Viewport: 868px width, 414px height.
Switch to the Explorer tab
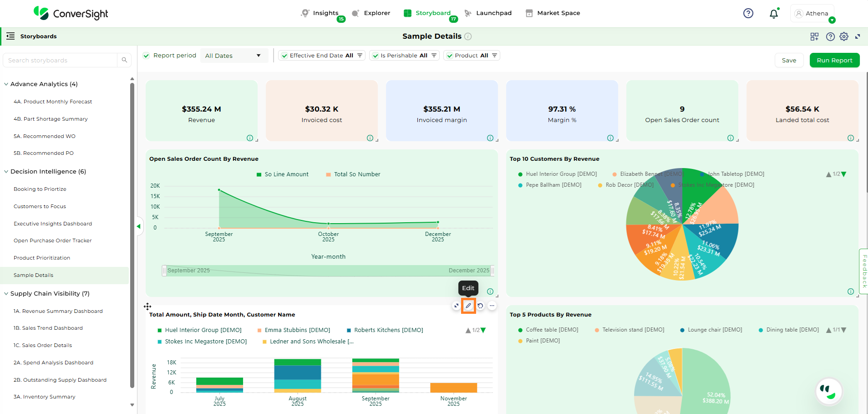coord(371,13)
